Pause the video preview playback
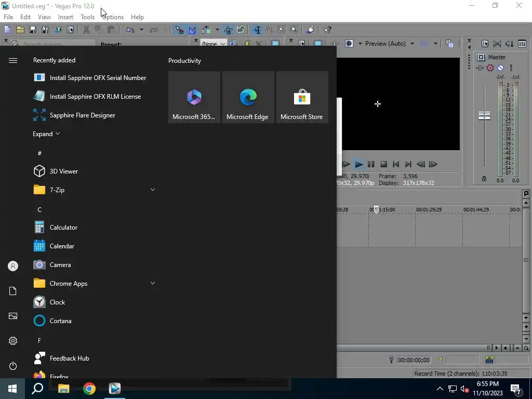 (x=371, y=164)
